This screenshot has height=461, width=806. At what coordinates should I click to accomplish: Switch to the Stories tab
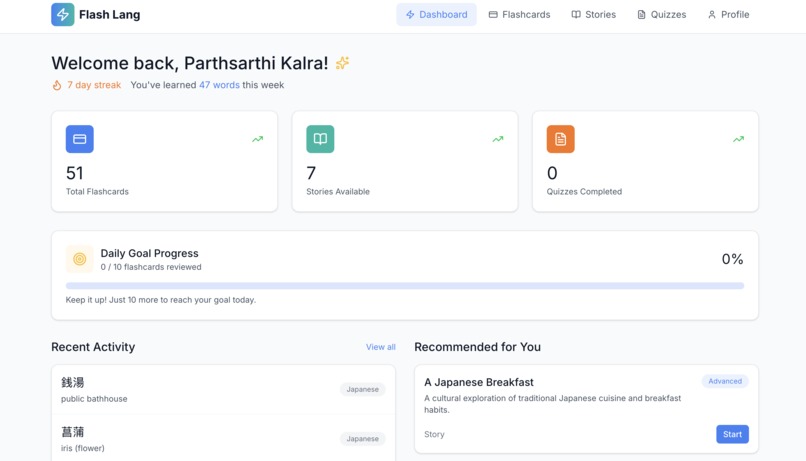[594, 14]
